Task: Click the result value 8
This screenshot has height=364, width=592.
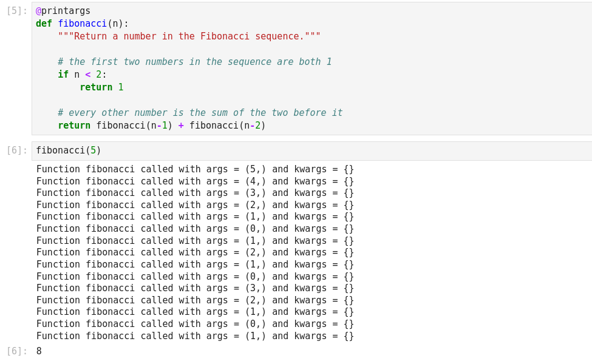Action: point(39,351)
